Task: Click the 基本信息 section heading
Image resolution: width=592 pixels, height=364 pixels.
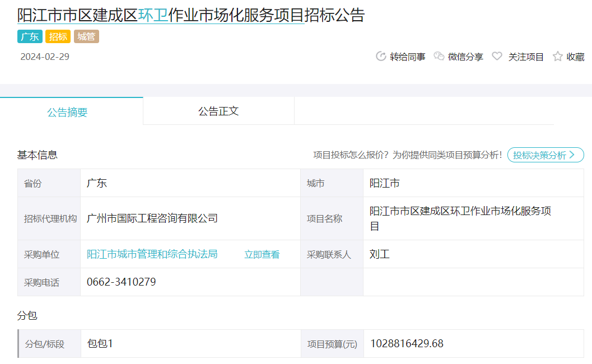Action: click(x=37, y=155)
